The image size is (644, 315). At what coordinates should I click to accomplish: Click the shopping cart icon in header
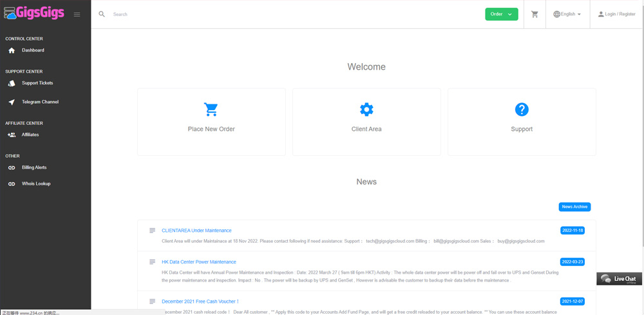click(x=535, y=14)
